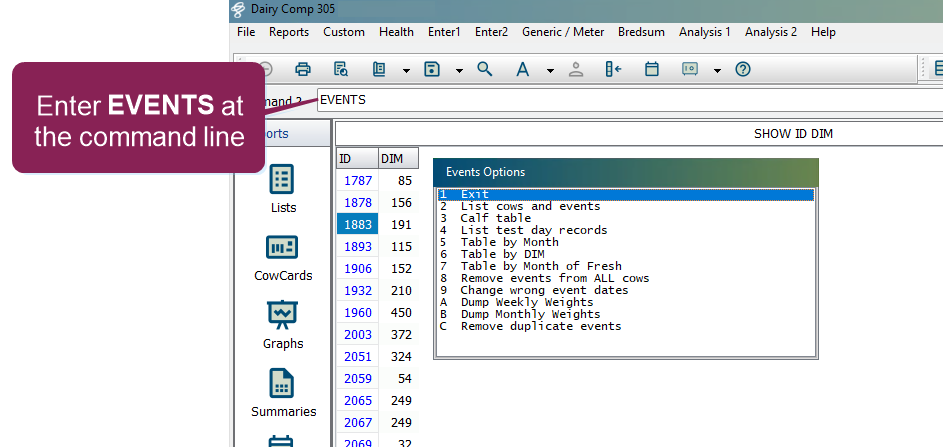Image resolution: width=943 pixels, height=447 pixels.
Task: Expand the dropdown arrow beside the font icon
Action: pyautogui.click(x=550, y=70)
